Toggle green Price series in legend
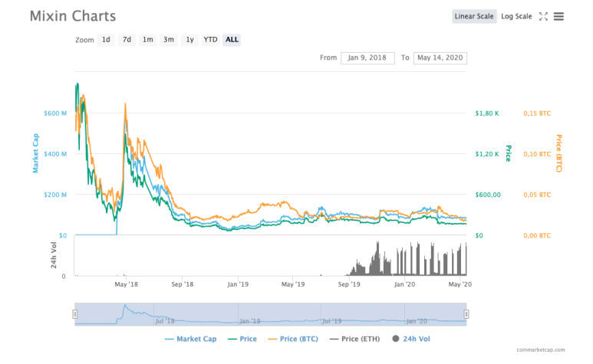This screenshot has height=364, width=593. tap(242, 339)
